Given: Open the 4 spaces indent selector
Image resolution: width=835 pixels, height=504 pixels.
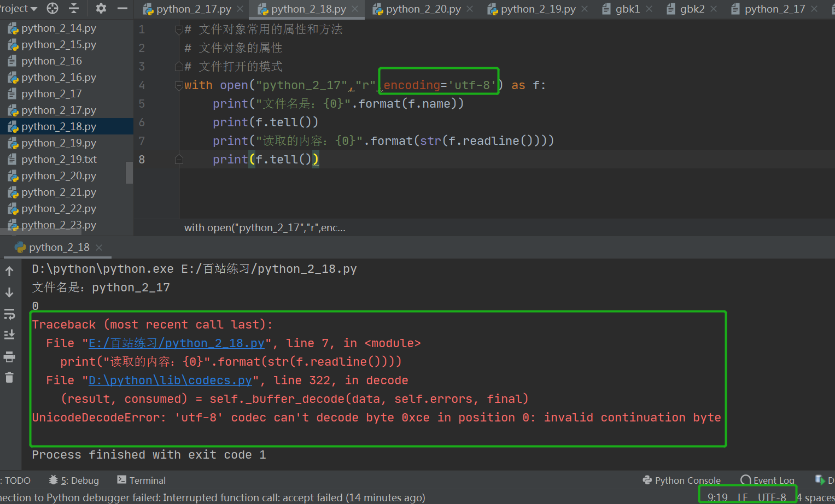Looking at the screenshot, I should click(816, 497).
